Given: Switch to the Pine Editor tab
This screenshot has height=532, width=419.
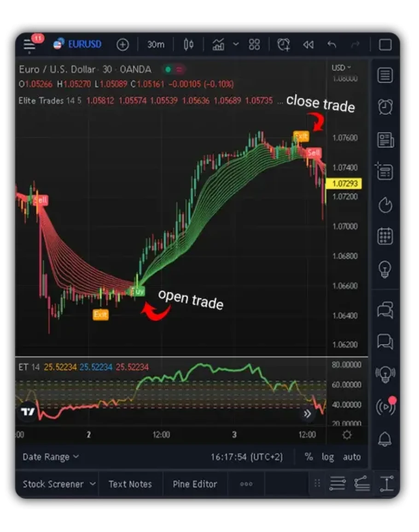Looking at the screenshot, I should pyautogui.click(x=195, y=484).
